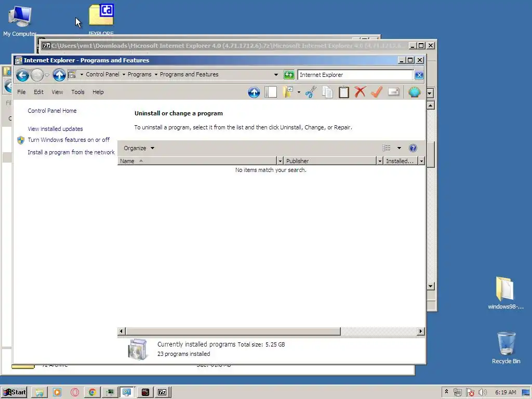Open the Name column filter dropdown
The image size is (532, 399).
pos(280,161)
